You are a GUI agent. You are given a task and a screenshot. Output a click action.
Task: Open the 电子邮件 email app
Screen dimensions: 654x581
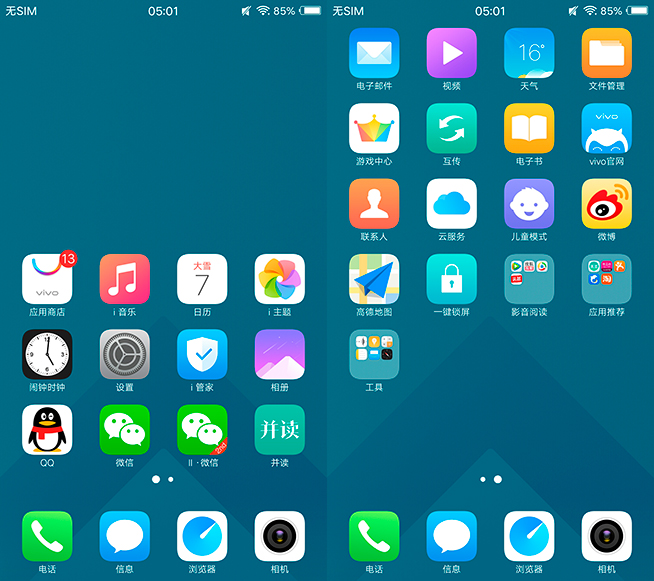pos(374,53)
